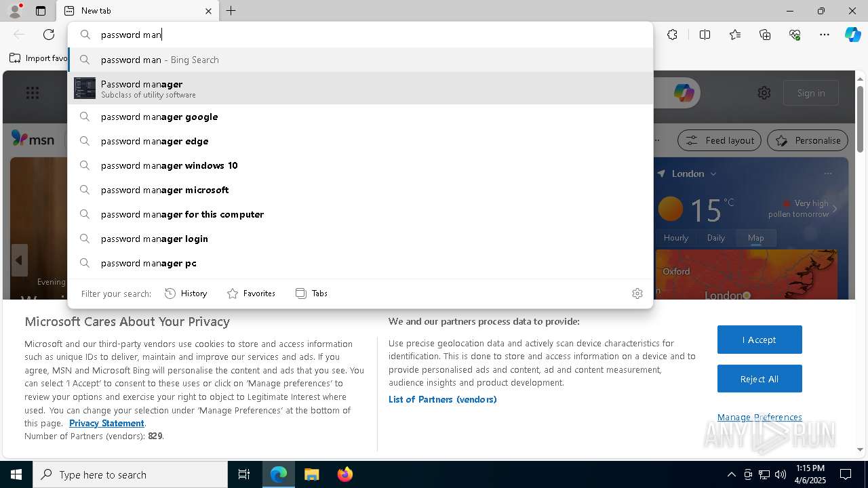Click the Personalise button
This screenshot has width=868, height=488.
(808, 140)
